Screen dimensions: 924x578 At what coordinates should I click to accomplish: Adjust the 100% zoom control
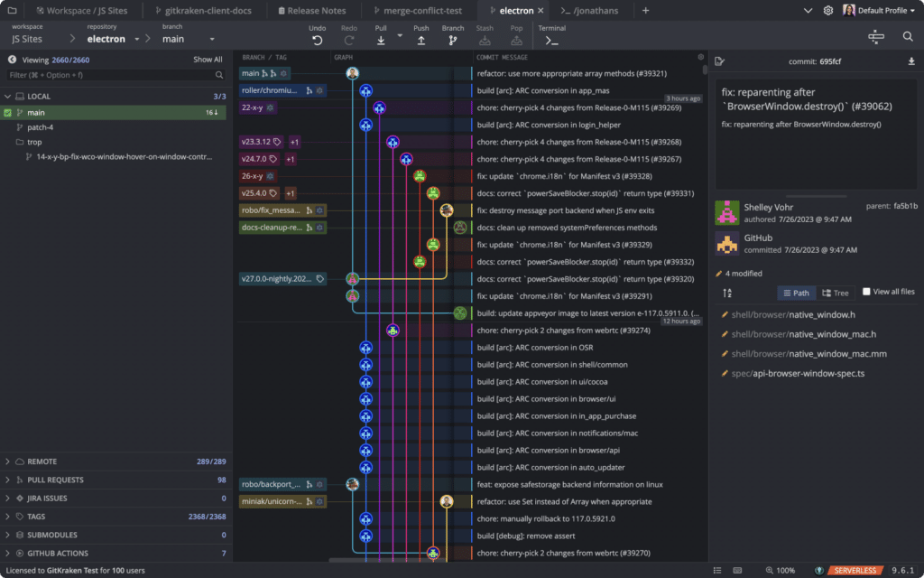coord(780,571)
